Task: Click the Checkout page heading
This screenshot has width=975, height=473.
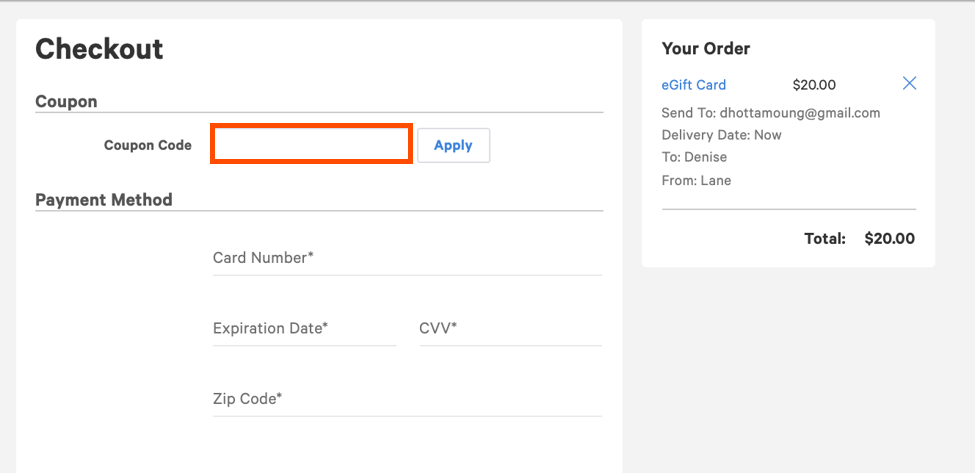Action: [99, 49]
